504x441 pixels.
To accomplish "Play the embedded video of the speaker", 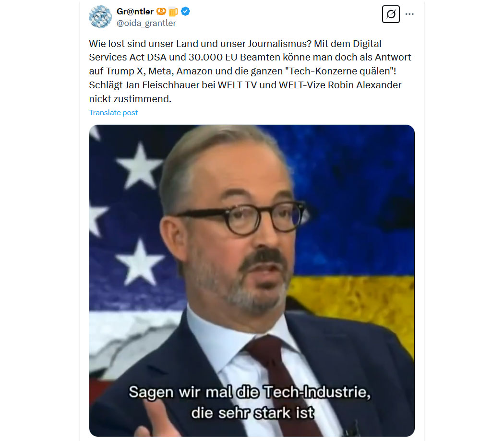I will tap(252, 280).
